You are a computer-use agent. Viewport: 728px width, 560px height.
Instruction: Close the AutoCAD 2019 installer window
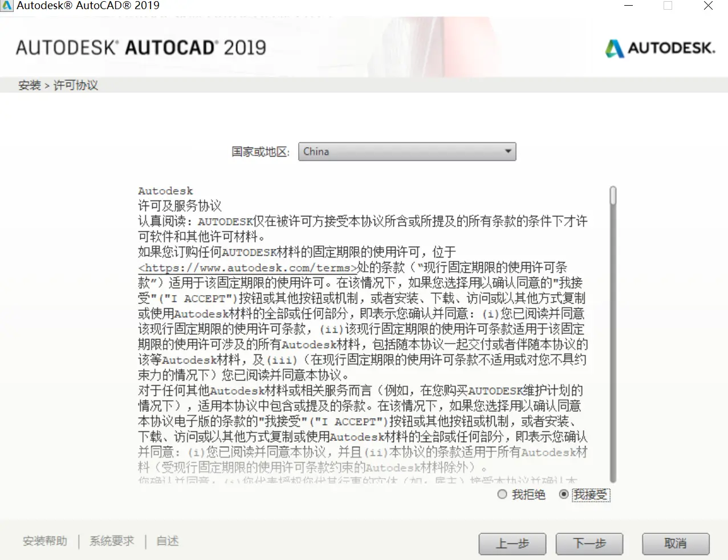(708, 6)
